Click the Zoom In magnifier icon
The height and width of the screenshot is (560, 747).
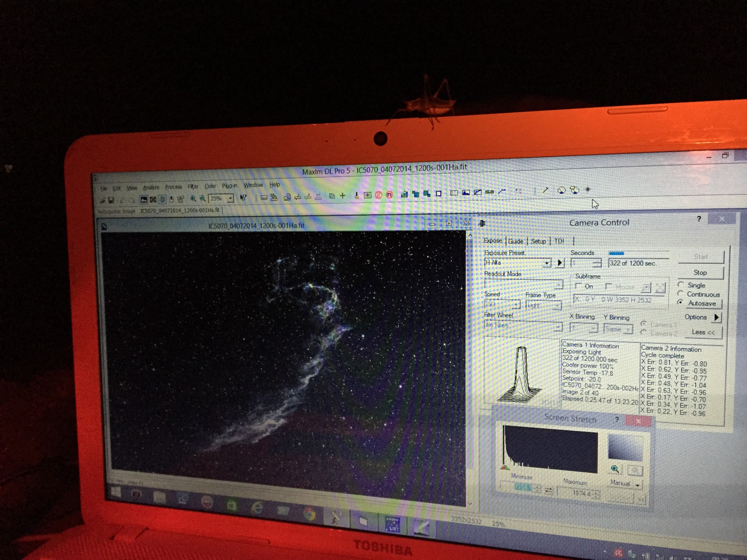[x=193, y=198]
